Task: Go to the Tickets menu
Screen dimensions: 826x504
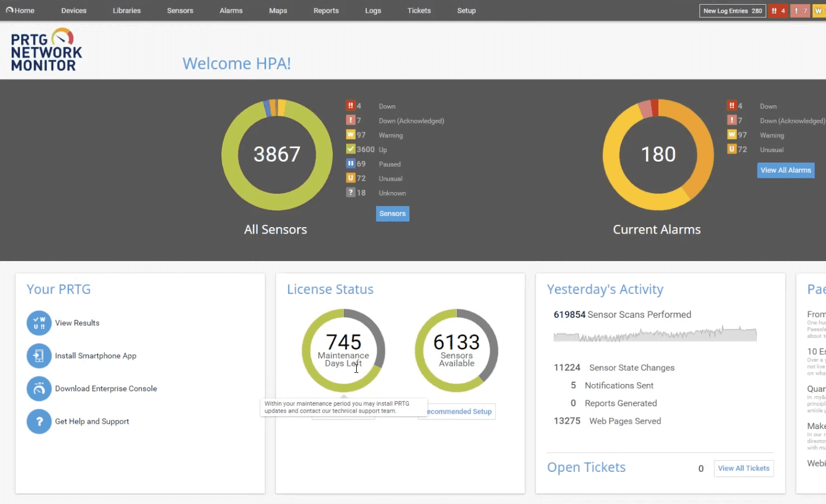Action: (x=419, y=11)
